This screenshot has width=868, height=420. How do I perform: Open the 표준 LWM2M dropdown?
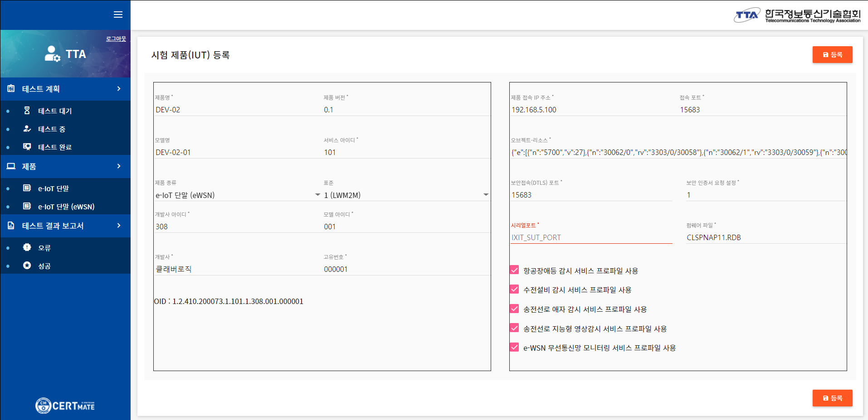(x=406, y=195)
